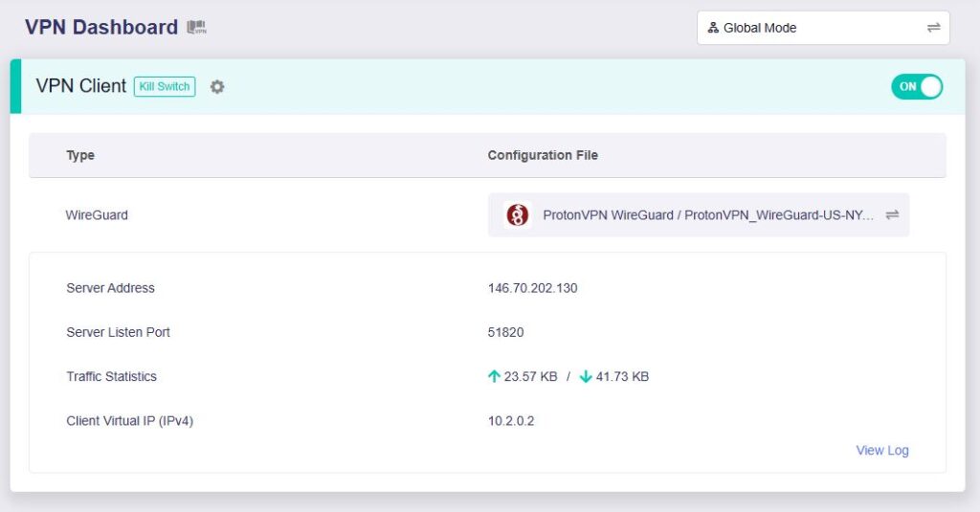Click the VPN Dashboard title
Image resolution: width=980 pixels, height=512 pixels.
(101, 28)
